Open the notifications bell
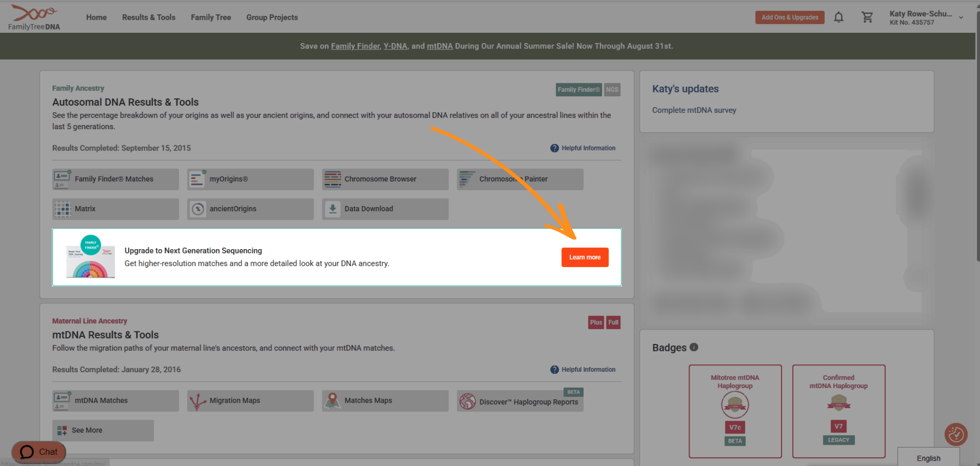The height and width of the screenshot is (466, 980). (x=839, y=17)
